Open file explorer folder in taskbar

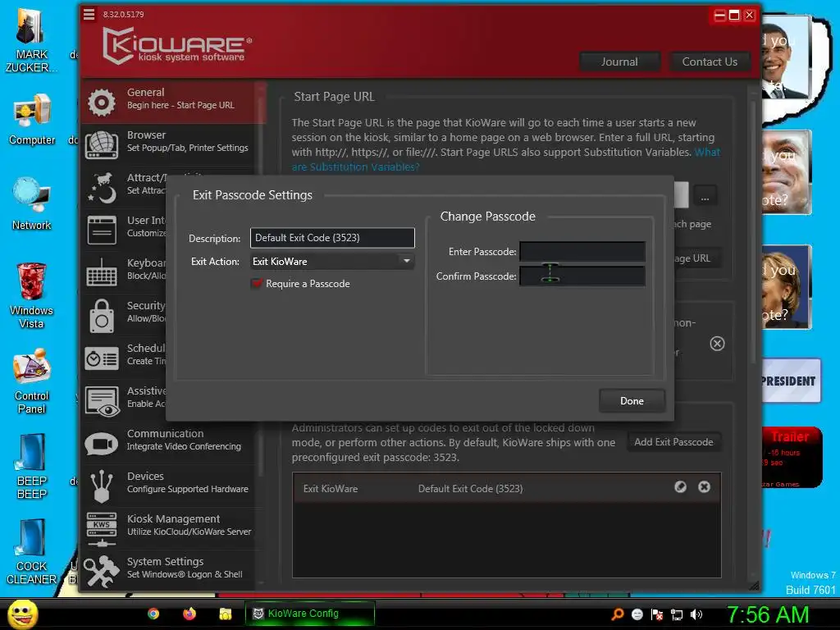(225, 614)
